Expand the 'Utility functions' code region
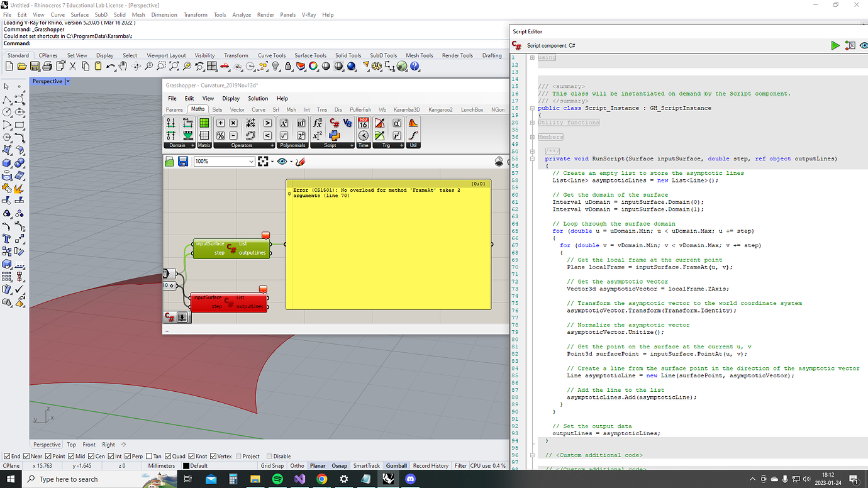 (x=532, y=123)
